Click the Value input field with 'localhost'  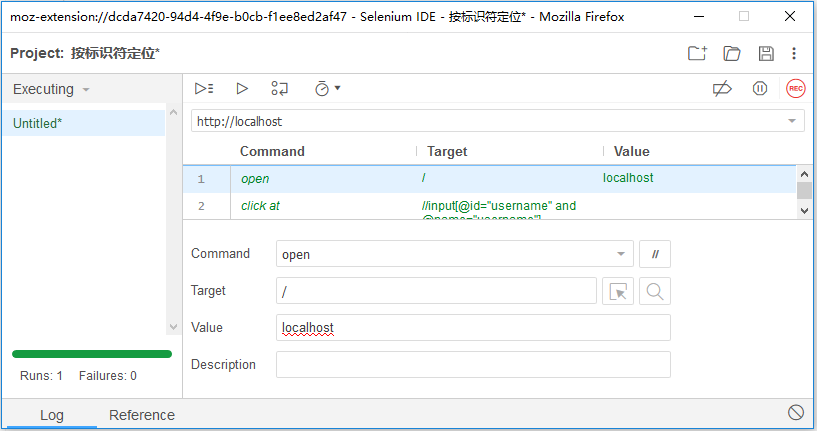(473, 327)
